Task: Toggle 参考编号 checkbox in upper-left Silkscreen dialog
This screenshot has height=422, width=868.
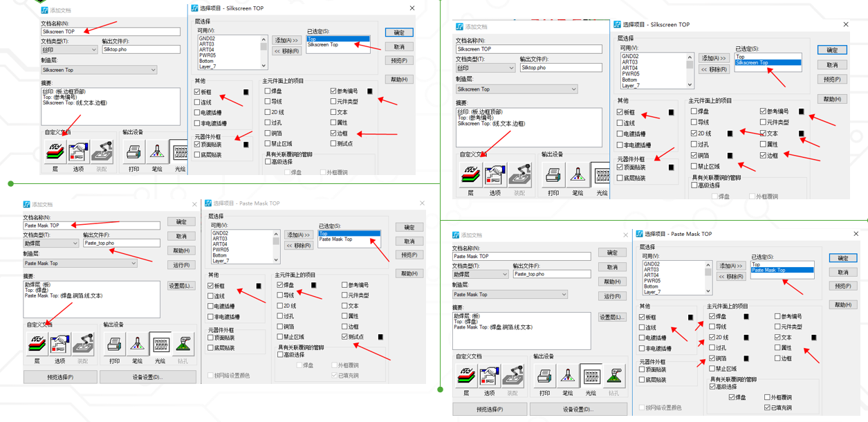Action: pyautogui.click(x=333, y=91)
